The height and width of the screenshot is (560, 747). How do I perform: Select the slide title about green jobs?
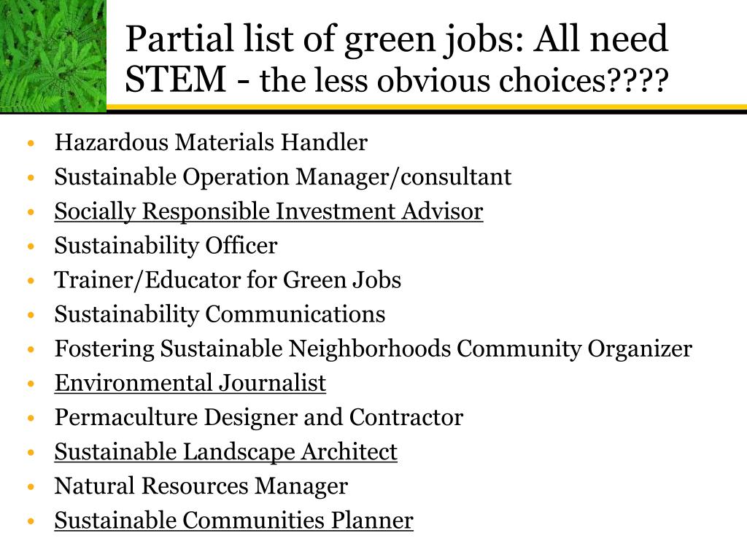[x=396, y=58]
